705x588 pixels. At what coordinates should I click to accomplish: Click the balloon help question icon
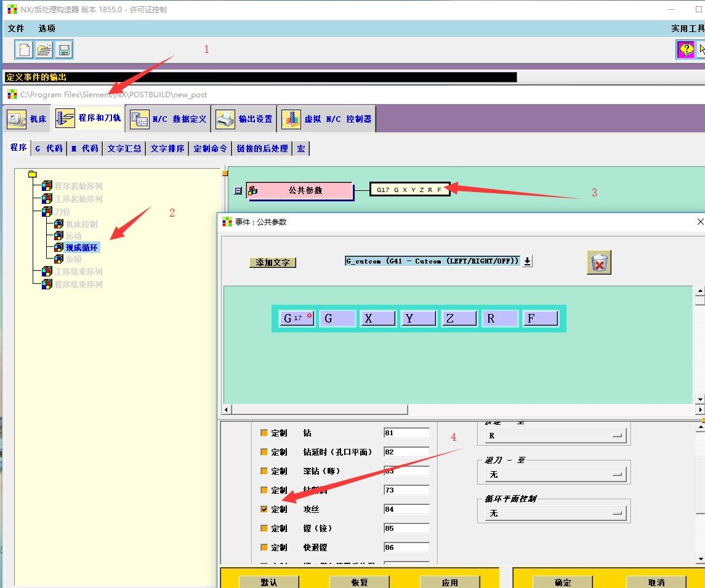(685, 50)
